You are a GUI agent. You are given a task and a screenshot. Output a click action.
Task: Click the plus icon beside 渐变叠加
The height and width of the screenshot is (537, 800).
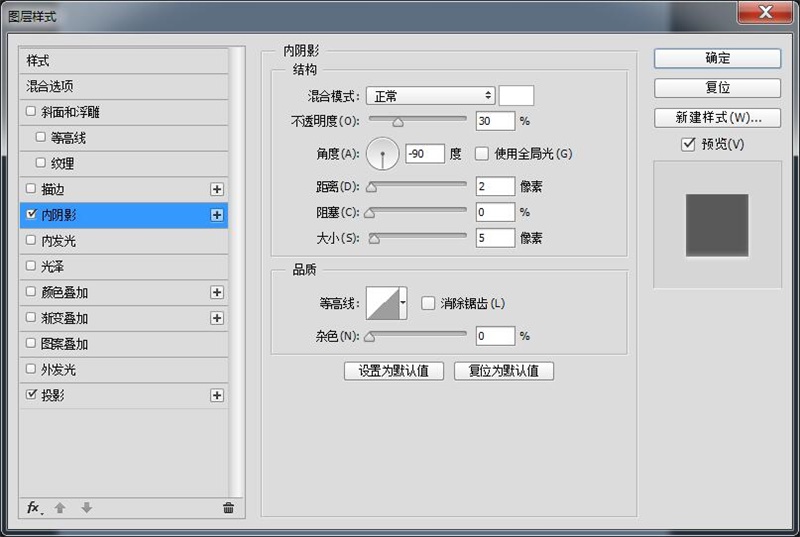(x=217, y=318)
